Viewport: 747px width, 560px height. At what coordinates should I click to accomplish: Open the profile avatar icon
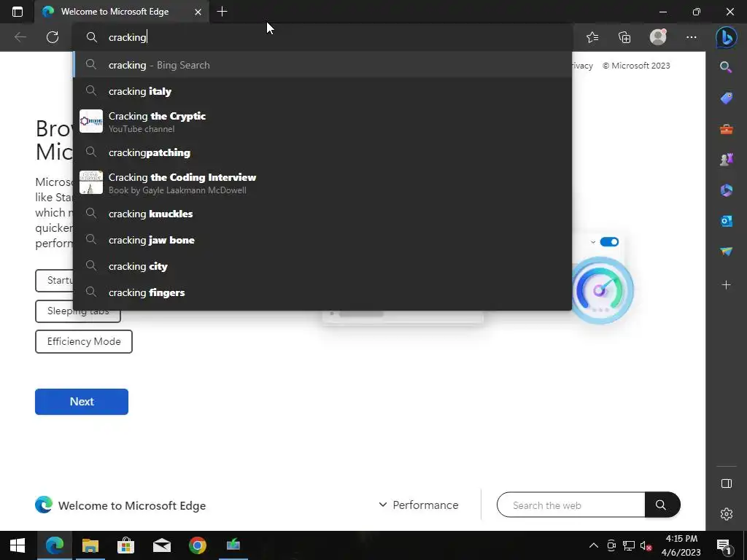658,37
